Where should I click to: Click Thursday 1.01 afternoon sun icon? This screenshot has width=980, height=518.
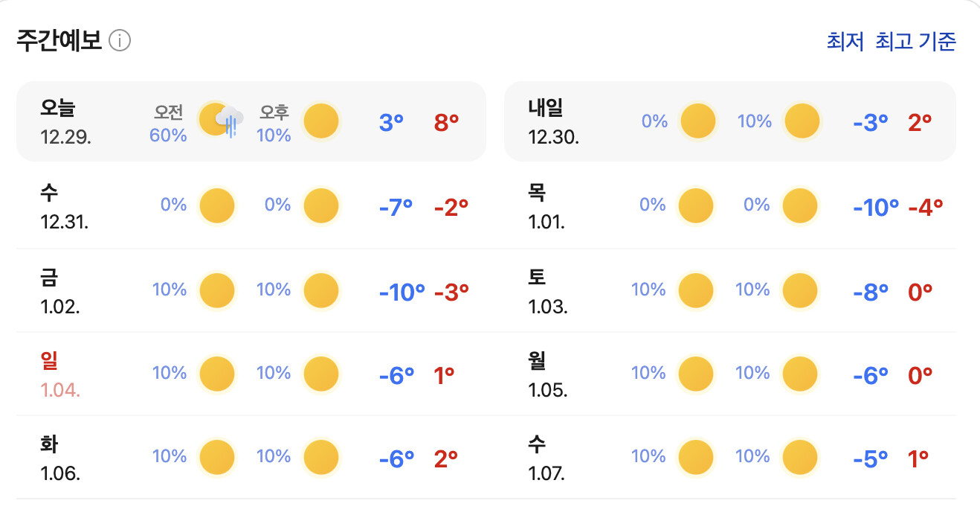click(800, 206)
